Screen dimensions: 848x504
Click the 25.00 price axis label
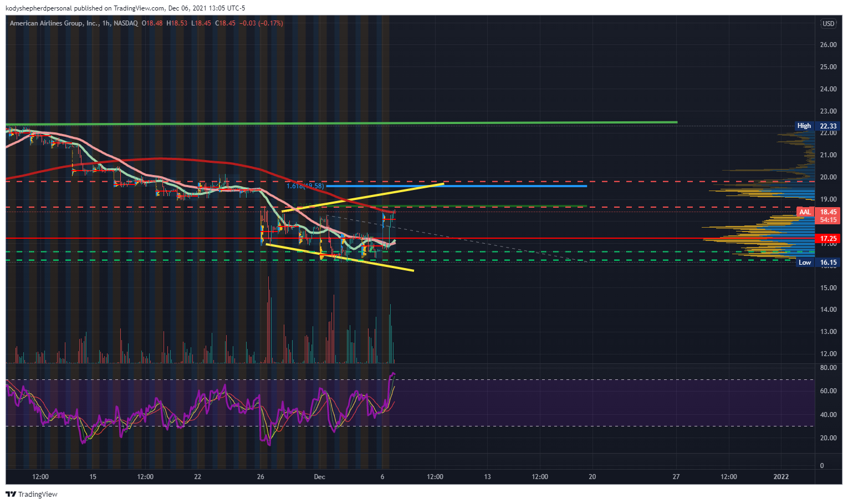pos(828,67)
